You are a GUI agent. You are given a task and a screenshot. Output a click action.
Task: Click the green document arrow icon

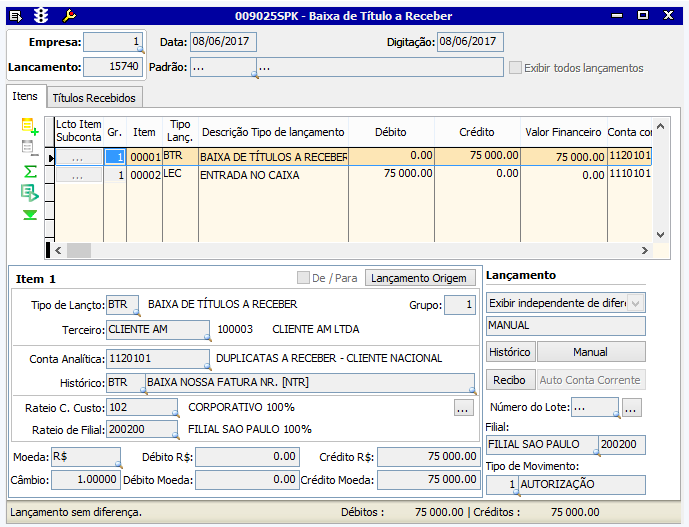tap(30, 193)
